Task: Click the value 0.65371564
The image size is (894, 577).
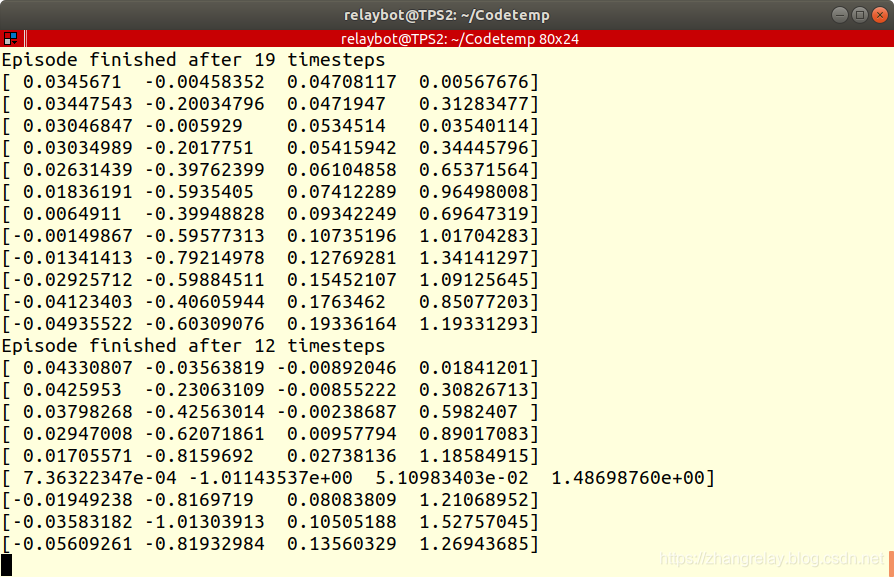Action: coord(474,170)
